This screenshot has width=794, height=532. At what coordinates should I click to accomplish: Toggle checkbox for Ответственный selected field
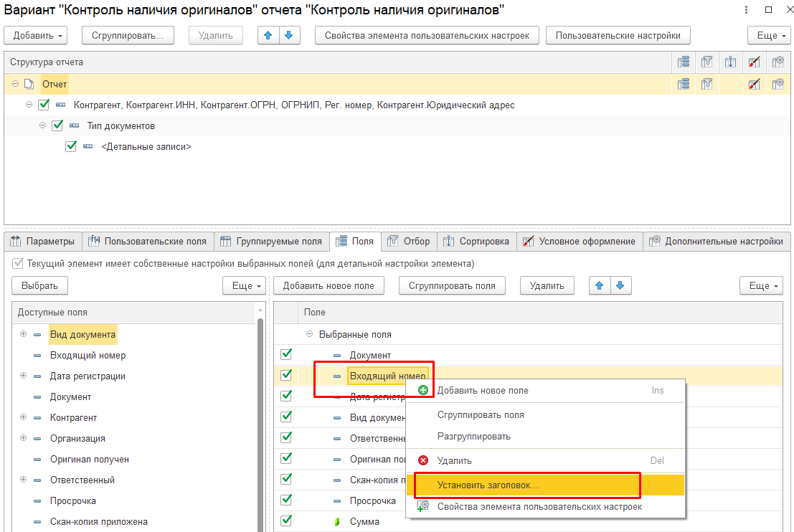click(x=286, y=437)
